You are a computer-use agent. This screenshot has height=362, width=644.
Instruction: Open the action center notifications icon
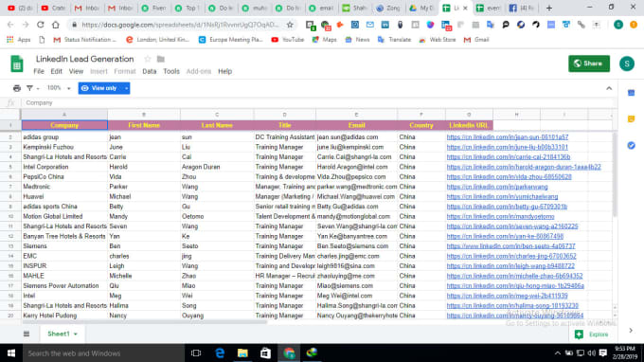603,353
